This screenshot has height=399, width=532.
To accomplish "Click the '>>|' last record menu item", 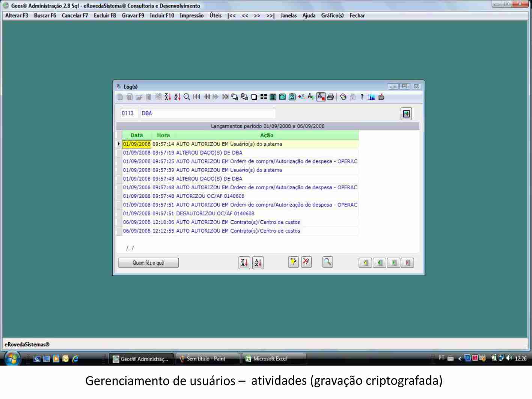I will [270, 15].
